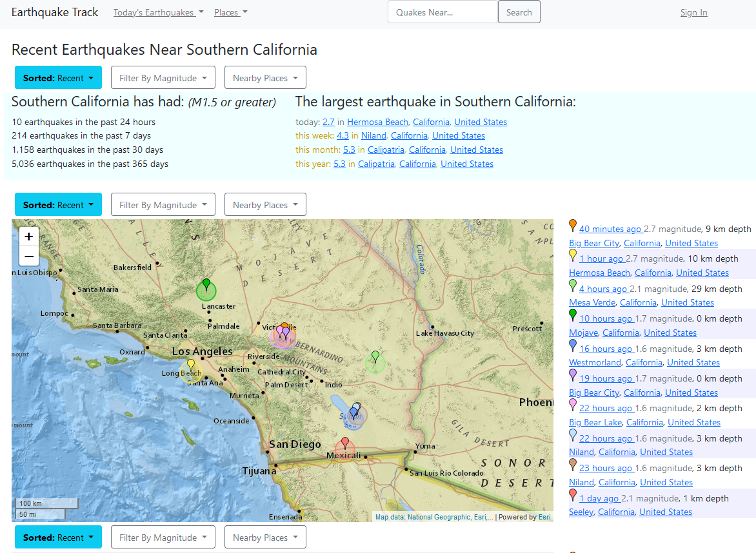Open the 19 hours ago earthquake link
Viewport: 756px width, 553px height.
tap(606, 378)
